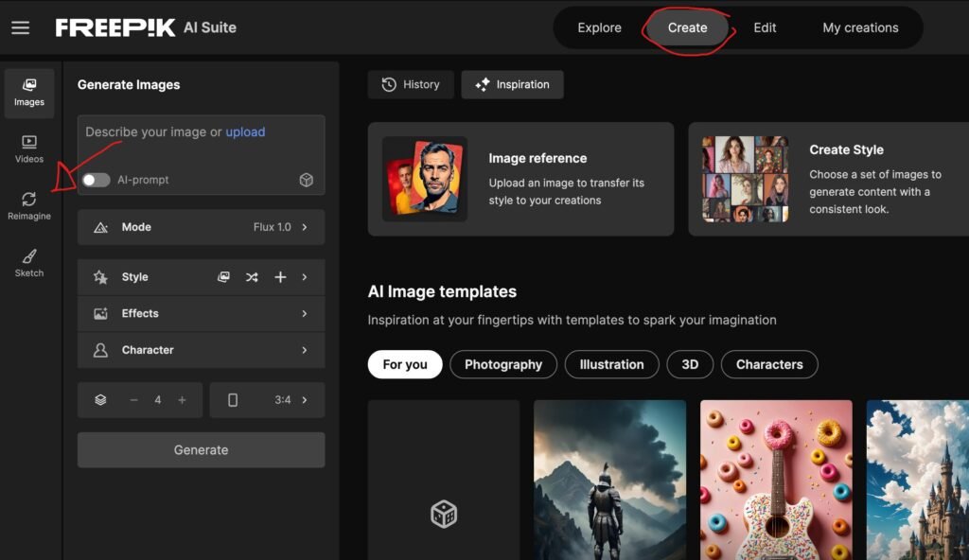
Task: Click the style image reference icon
Action: pyautogui.click(x=223, y=277)
